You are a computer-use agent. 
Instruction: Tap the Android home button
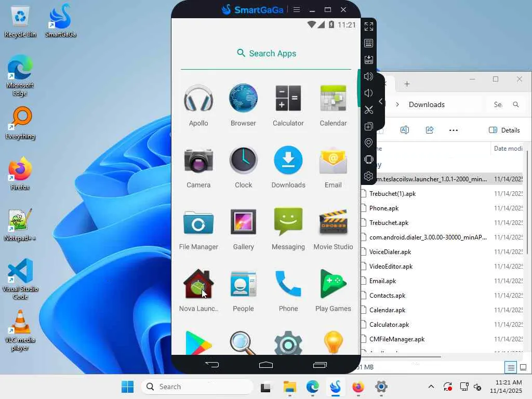[266, 365]
